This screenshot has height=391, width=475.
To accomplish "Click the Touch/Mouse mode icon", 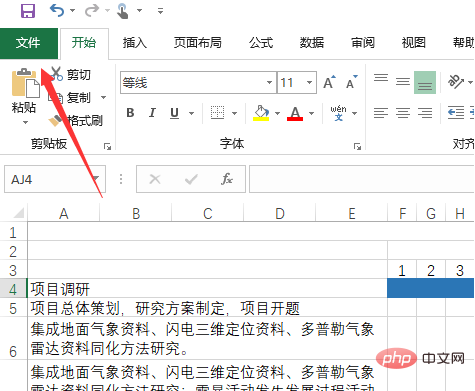I will [123, 11].
